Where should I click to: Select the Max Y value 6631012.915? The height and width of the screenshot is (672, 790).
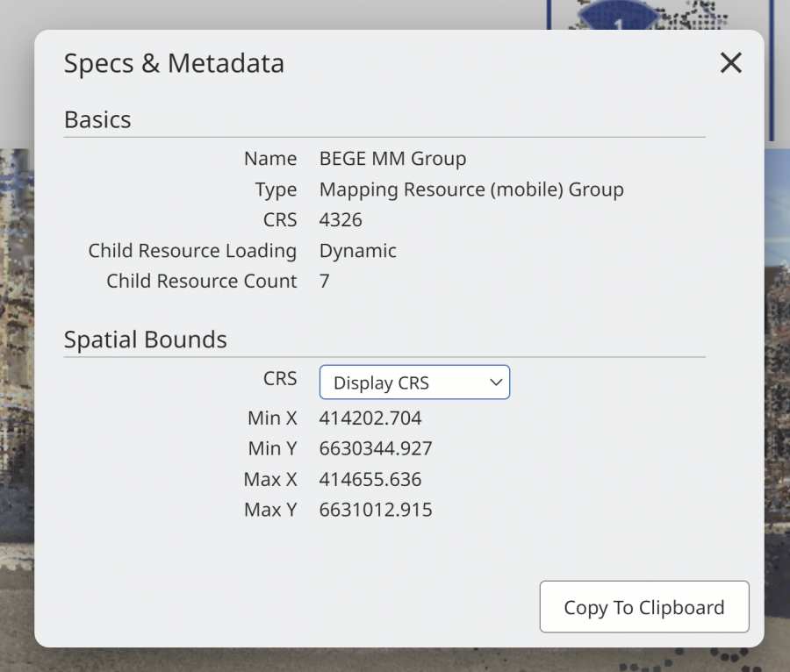point(376,510)
